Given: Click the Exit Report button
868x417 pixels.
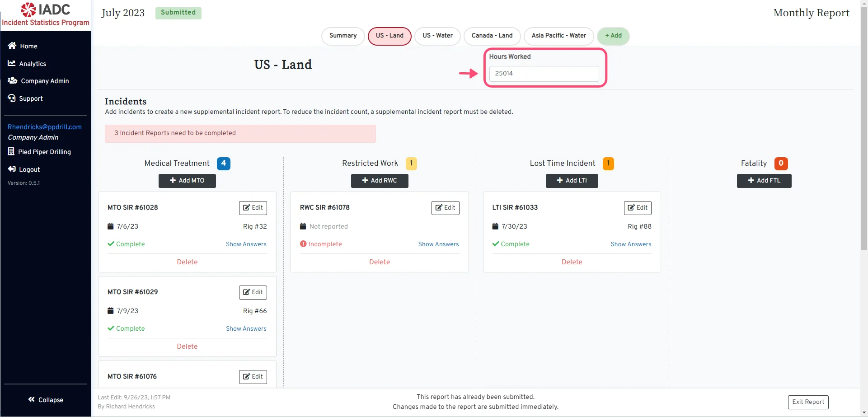Looking at the screenshot, I should [x=808, y=402].
